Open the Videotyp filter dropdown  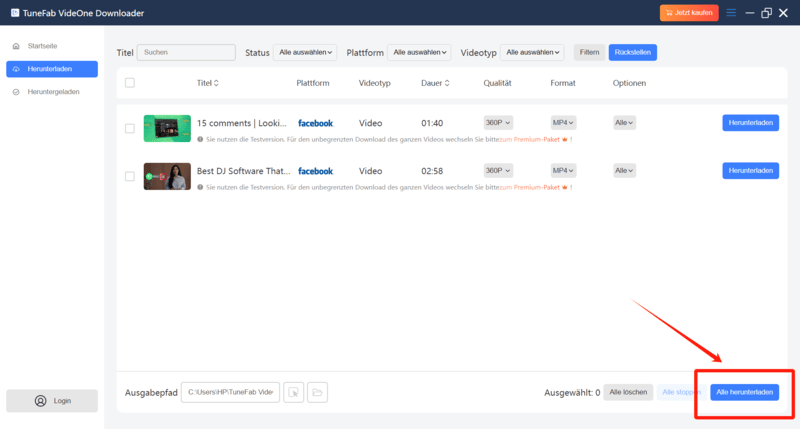[532, 52]
